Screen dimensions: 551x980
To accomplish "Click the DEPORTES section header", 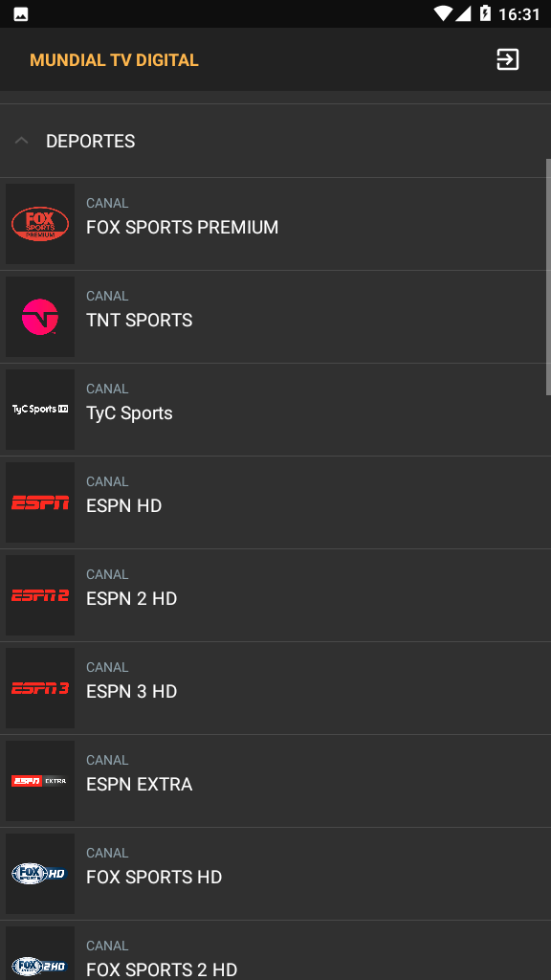I will click(x=275, y=141).
